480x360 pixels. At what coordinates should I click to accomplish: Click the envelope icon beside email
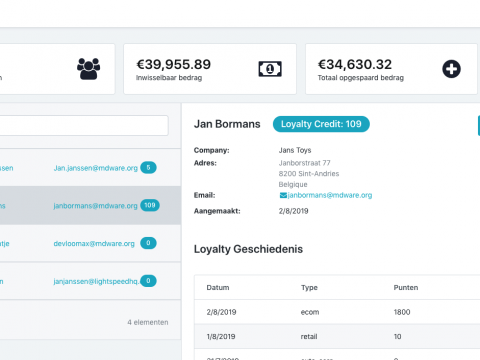283,195
